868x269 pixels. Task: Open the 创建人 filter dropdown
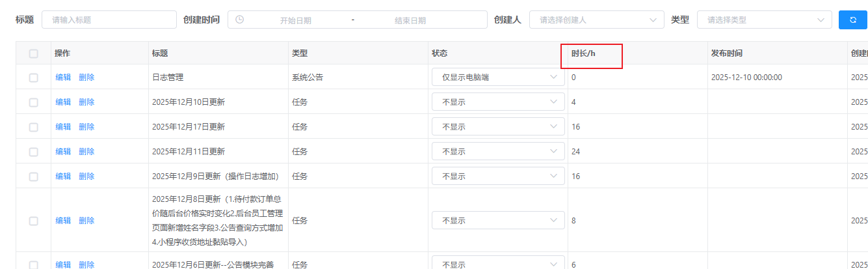click(x=596, y=20)
